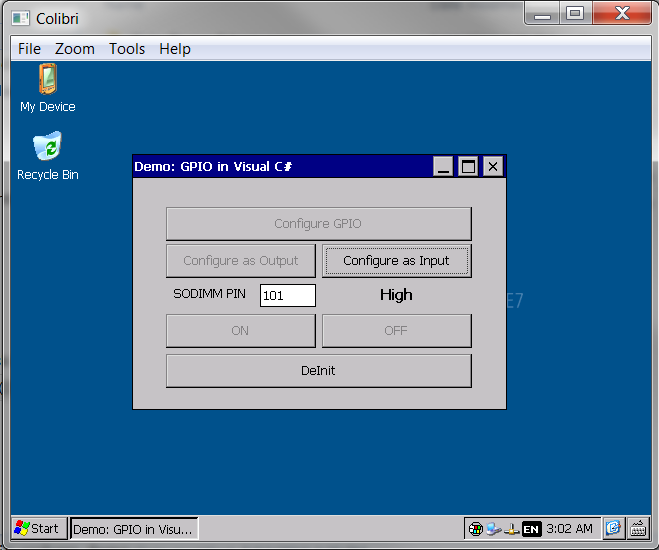The image size is (659, 550).
Task: Focus the SODIMM PIN input field
Action: [287, 295]
